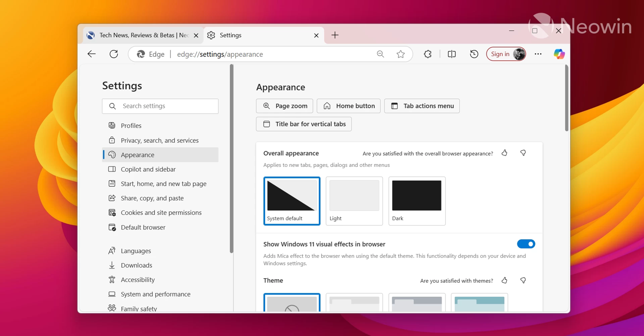Minimize the Edge browser window
Screen dimensions: 644x336
point(512,31)
